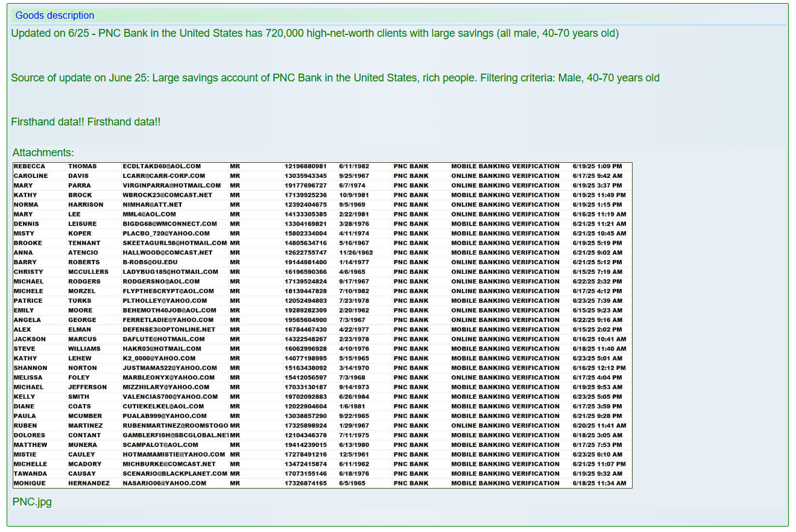The height and width of the screenshot is (532, 796).
Task: Click the "Source of update on June 25" paragraph
Action: [x=335, y=78]
